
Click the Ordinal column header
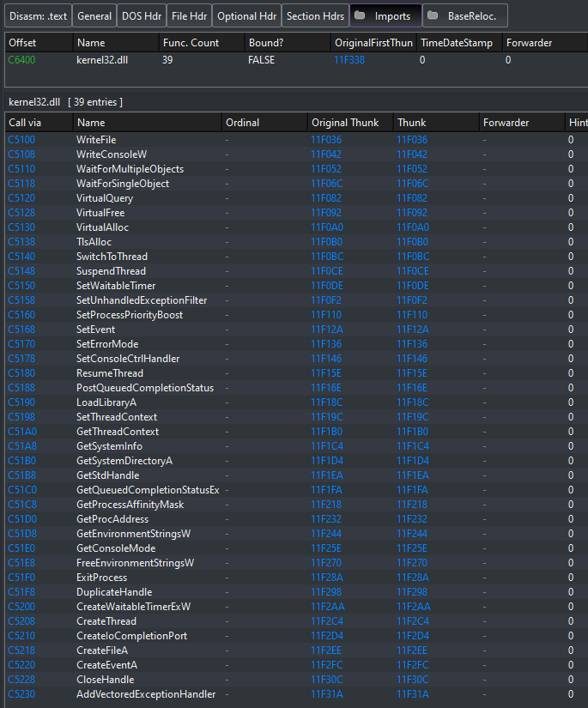264,123
